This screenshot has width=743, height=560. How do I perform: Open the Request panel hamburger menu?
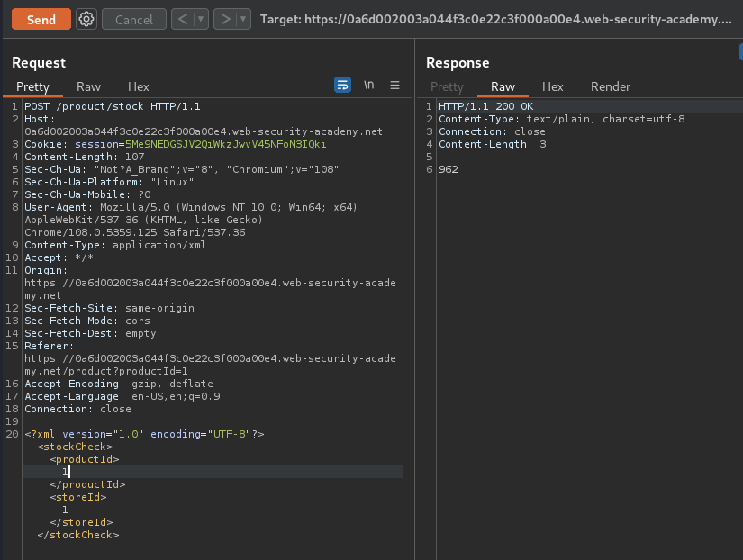coord(394,85)
